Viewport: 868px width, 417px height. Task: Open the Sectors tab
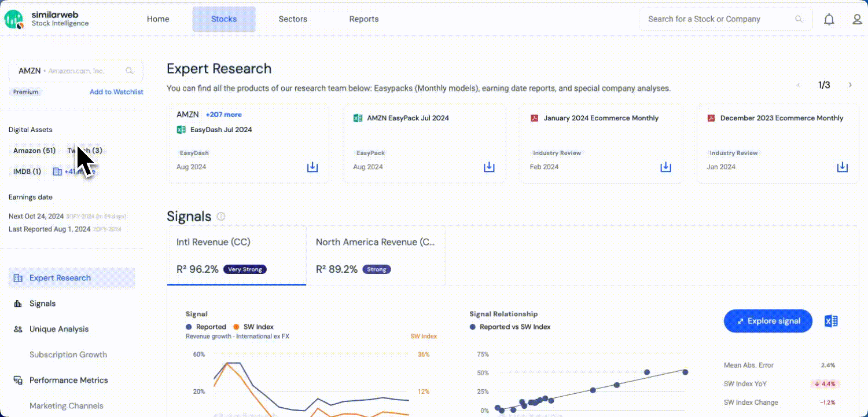tap(293, 19)
